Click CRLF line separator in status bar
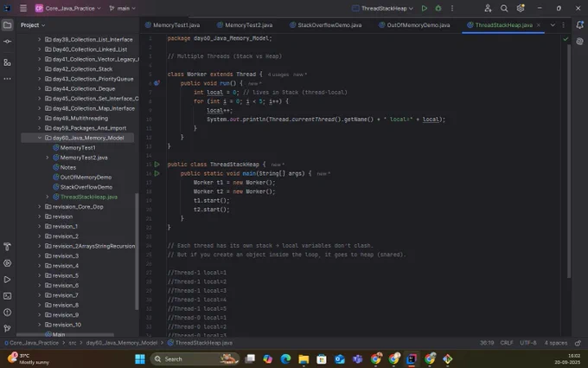588x368 pixels. 506,343
